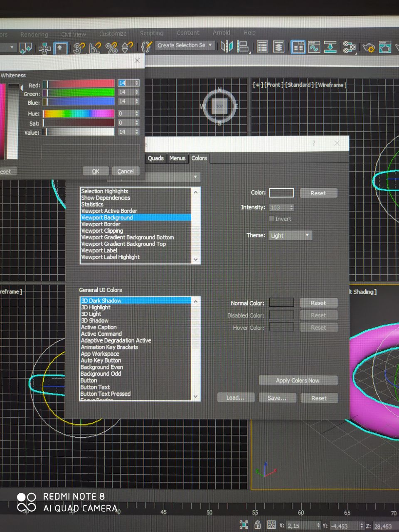Viewport: 399px width, 532px height.
Task: Toggle Isolate Selection in status bar
Action: (x=244, y=525)
